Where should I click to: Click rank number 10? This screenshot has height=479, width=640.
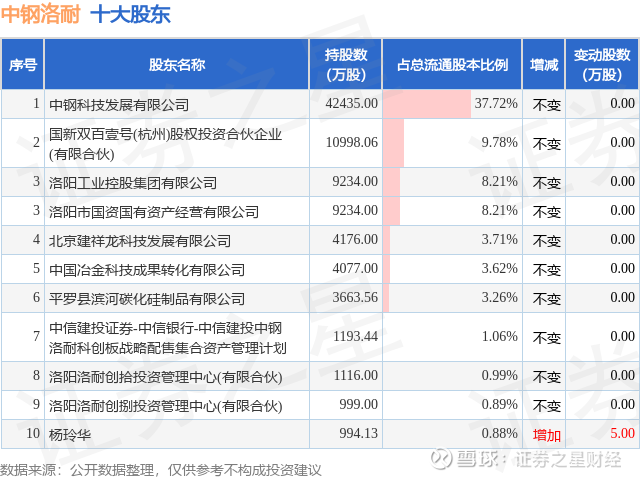(x=33, y=433)
